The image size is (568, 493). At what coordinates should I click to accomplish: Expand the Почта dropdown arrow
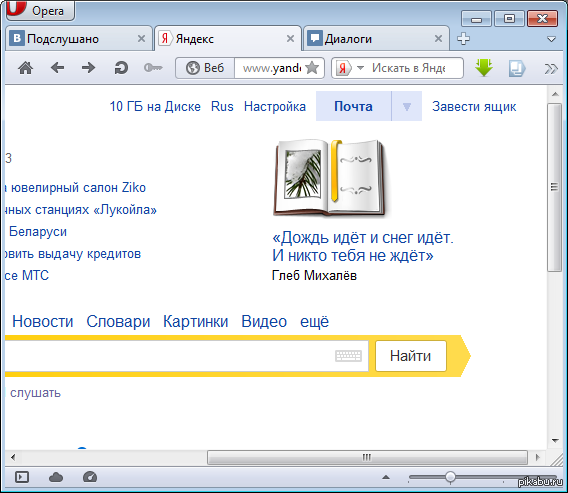point(407,106)
